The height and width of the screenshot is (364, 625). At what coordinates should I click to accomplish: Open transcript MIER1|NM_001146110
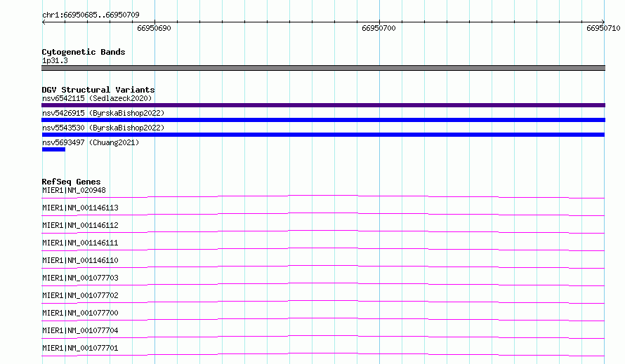(80, 260)
